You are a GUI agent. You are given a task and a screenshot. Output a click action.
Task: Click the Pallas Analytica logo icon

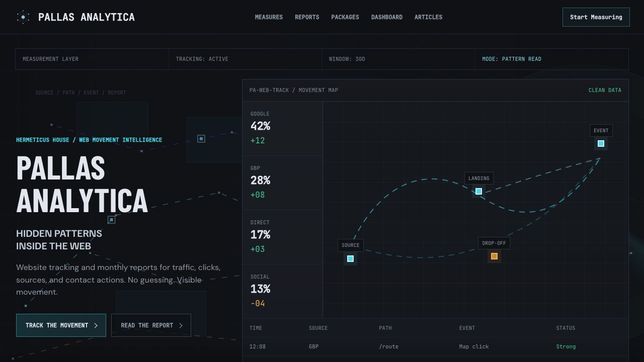click(x=23, y=17)
